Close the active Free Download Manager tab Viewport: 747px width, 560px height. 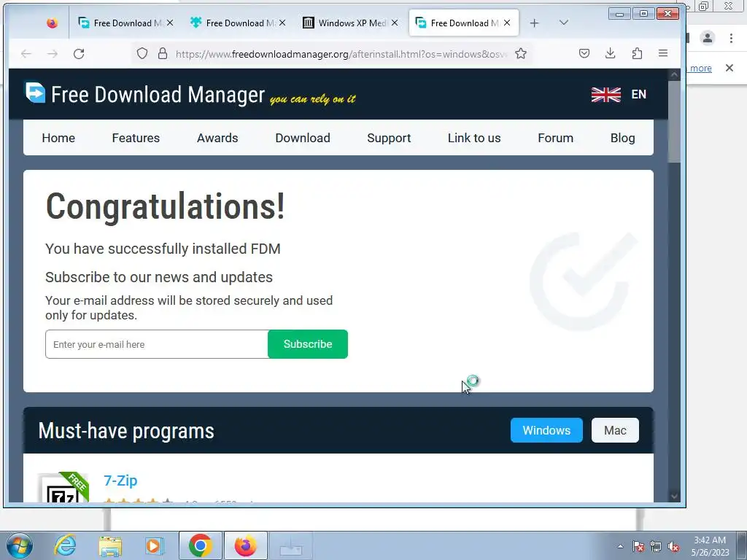tap(507, 23)
